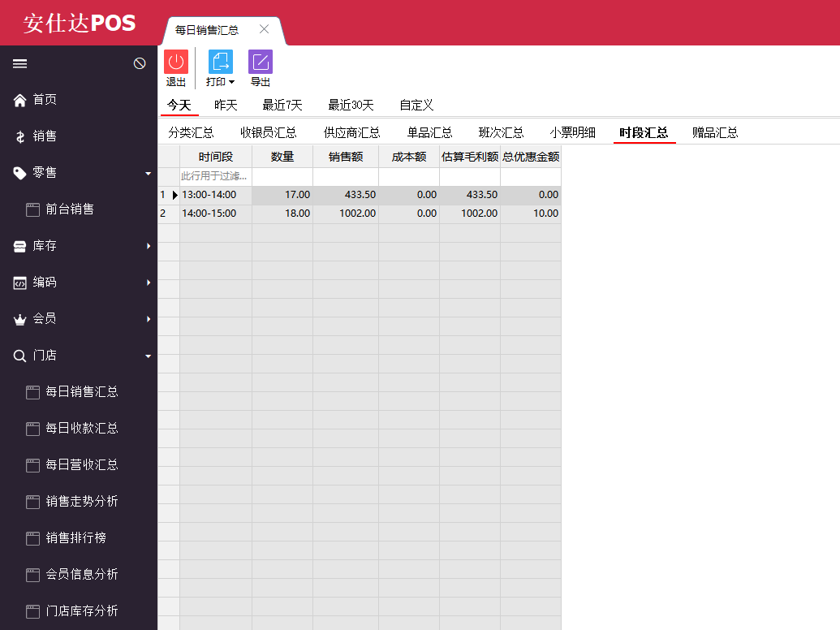Sort by 数量 column header

(x=282, y=157)
